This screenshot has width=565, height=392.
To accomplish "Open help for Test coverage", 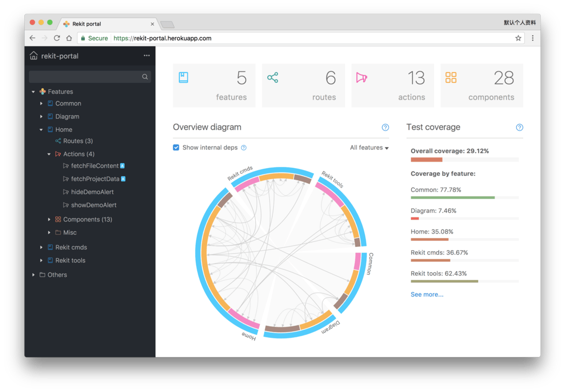I will [x=520, y=127].
